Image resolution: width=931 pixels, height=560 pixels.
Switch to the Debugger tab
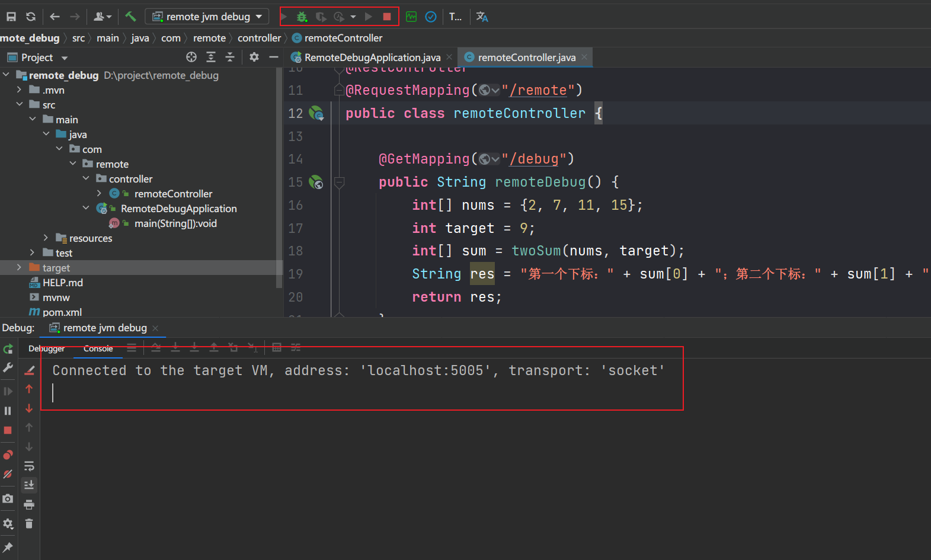click(47, 348)
